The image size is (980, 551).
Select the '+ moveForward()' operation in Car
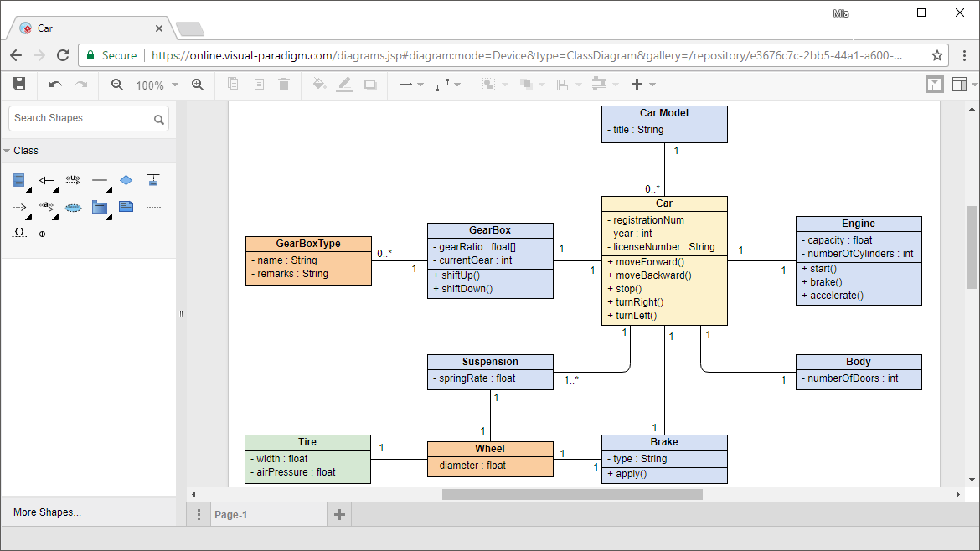click(646, 262)
